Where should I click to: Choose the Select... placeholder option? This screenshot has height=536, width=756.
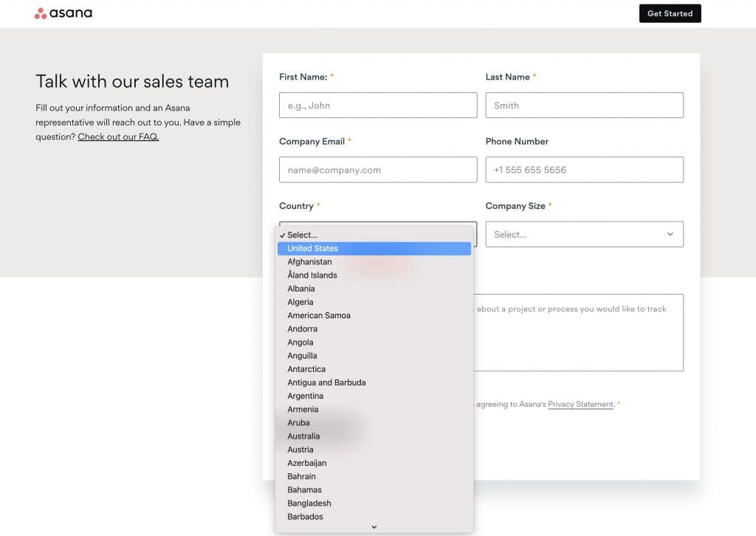[x=374, y=236]
